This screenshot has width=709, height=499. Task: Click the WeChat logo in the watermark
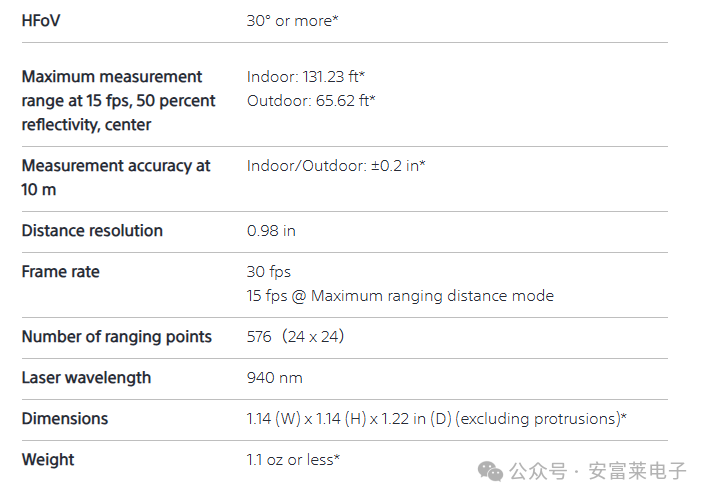click(490, 471)
